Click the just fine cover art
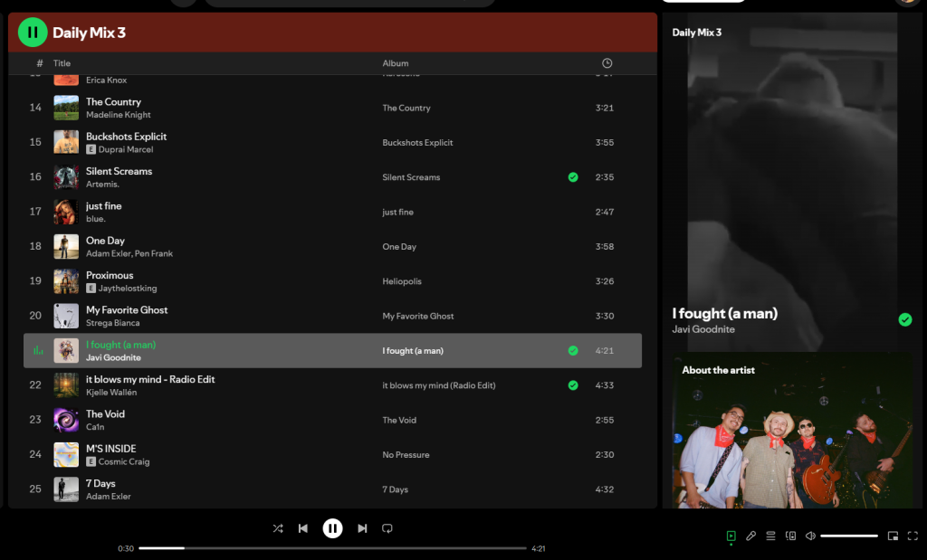This screenshot has width=927, height=560. point(66,212)
